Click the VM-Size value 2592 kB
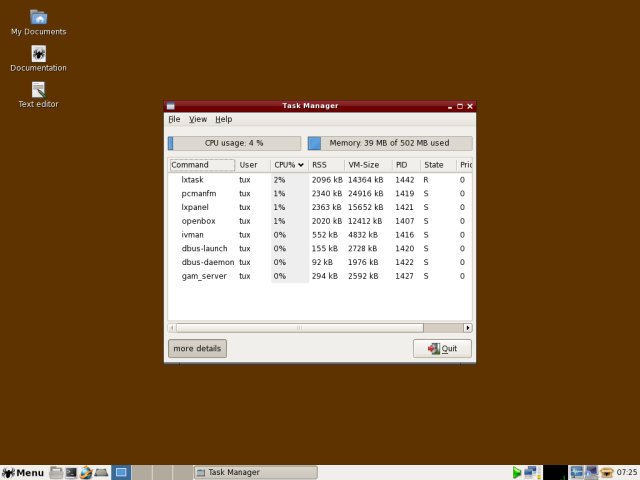This screenshot has width=640, height=480. click(x=363, y=276)
